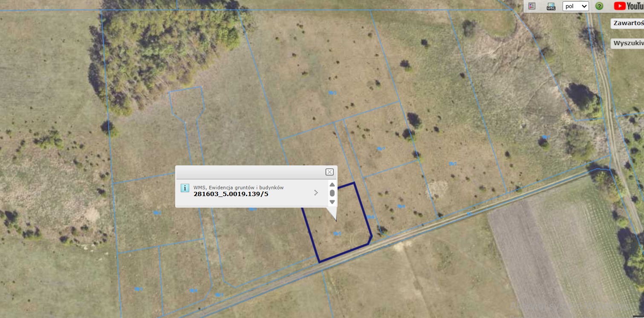
Task: Open the green help question mark
Action: click(x=599, y=6)
